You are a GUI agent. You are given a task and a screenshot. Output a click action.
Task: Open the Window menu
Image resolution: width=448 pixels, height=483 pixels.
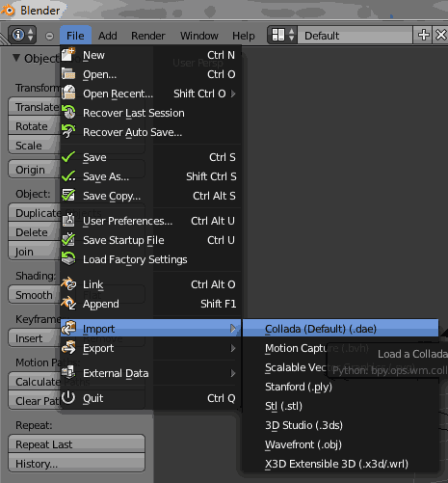[x=199, y=36]
